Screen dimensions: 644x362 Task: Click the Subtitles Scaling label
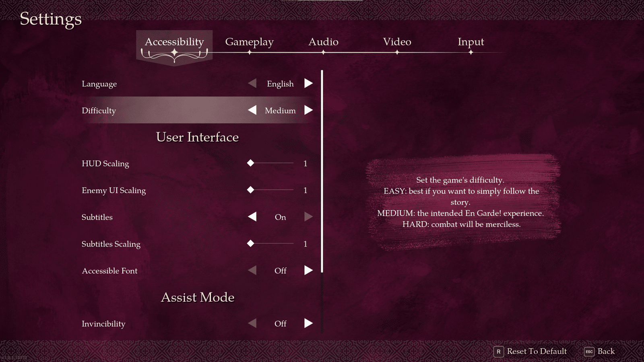[111, 244]
